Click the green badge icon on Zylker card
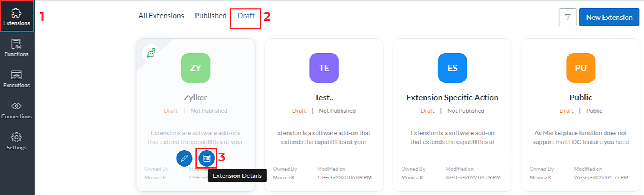The image size is (644, 195). [151, 53]
